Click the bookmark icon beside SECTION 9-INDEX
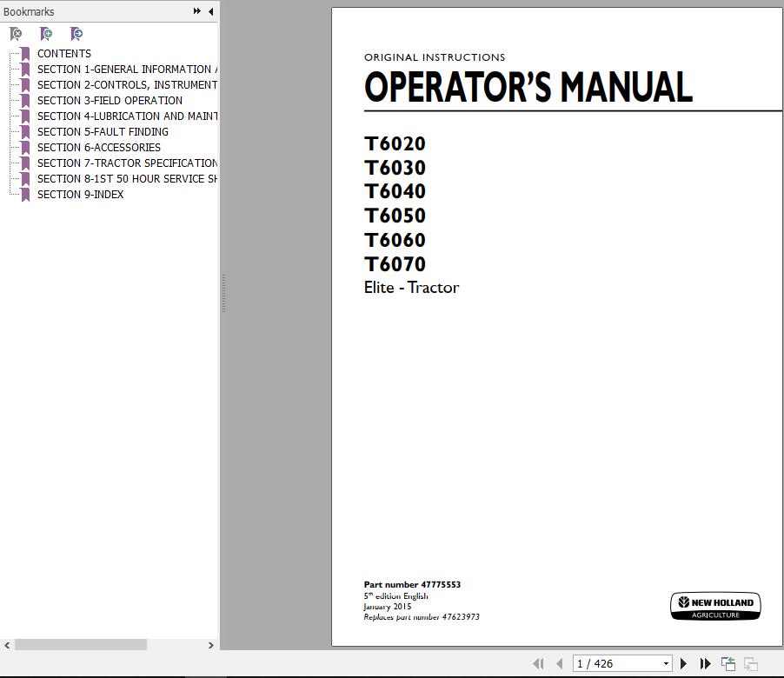 pyautogui.click(x=25, y=195)
